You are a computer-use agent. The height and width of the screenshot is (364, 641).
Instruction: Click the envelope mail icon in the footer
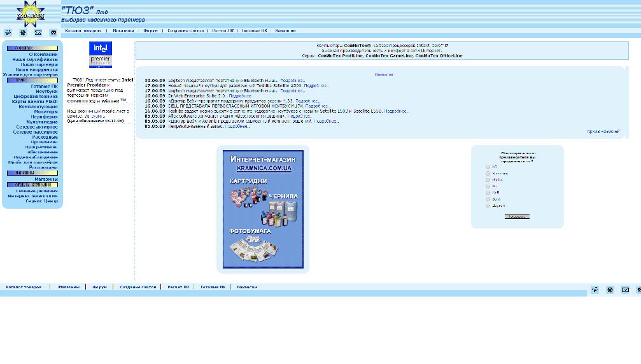click(625, 290)
